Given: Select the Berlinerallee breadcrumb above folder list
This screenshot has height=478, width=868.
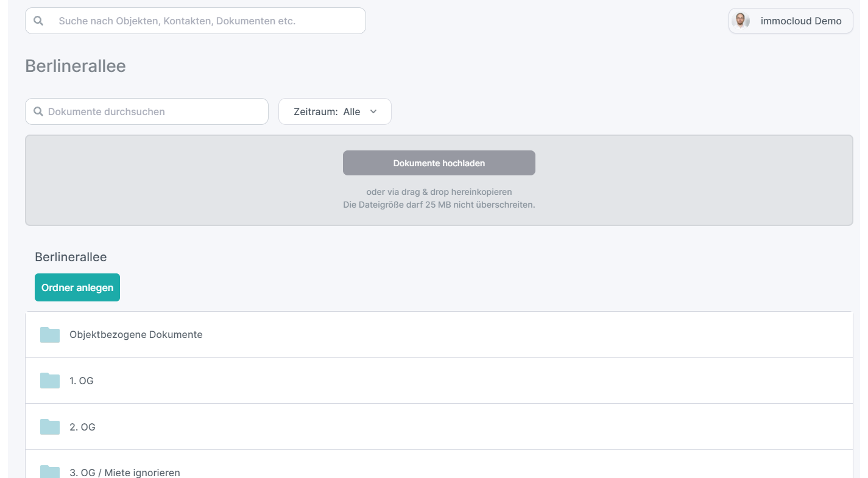Looking at the screenshot, I should pos(71,257).
